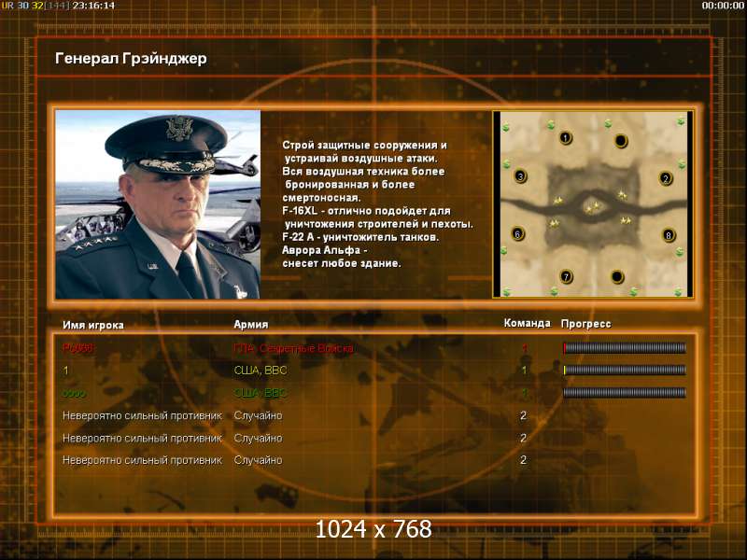Click the red player name in first row
This screenshot has height=560, width=747.
(78, 348)
